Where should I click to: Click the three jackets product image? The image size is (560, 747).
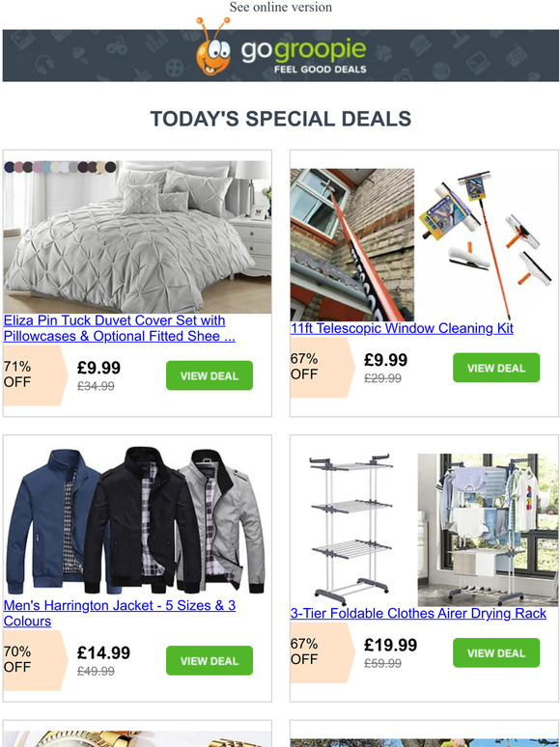tap(137, 522)
